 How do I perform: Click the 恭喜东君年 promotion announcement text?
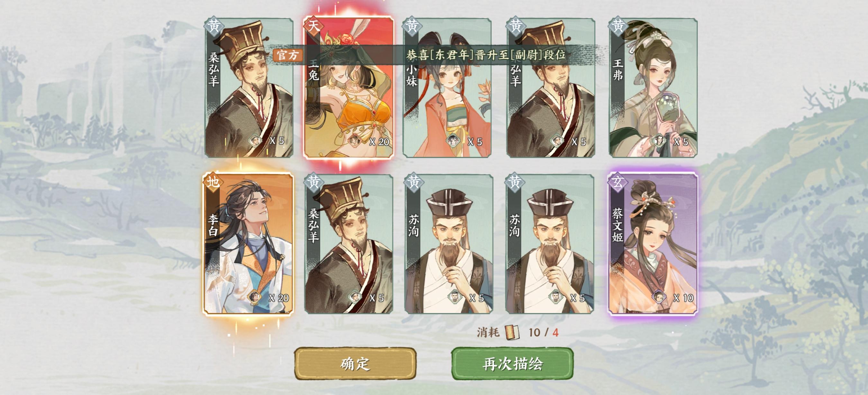pos(485,55)
